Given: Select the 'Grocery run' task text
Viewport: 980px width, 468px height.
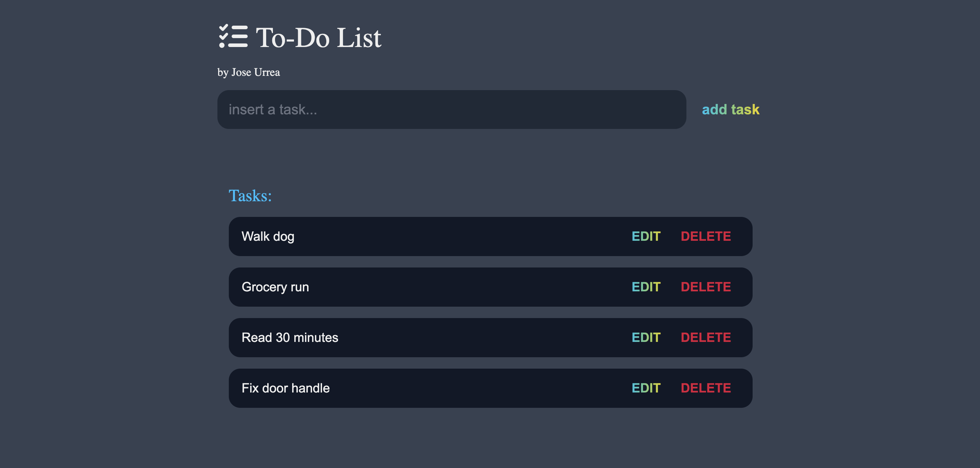Looking at the screenshot, I should click(x=275, y=287).
